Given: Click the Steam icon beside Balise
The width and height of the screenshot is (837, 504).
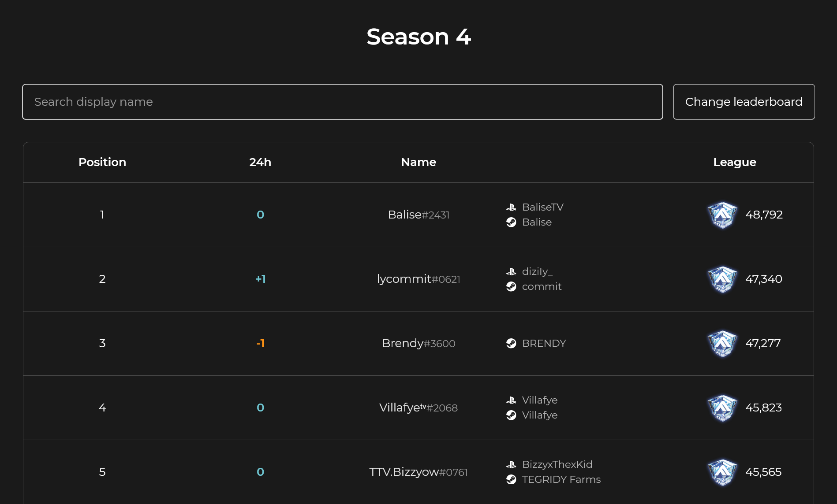Looking at the screenshot, I should pos(511,222).
